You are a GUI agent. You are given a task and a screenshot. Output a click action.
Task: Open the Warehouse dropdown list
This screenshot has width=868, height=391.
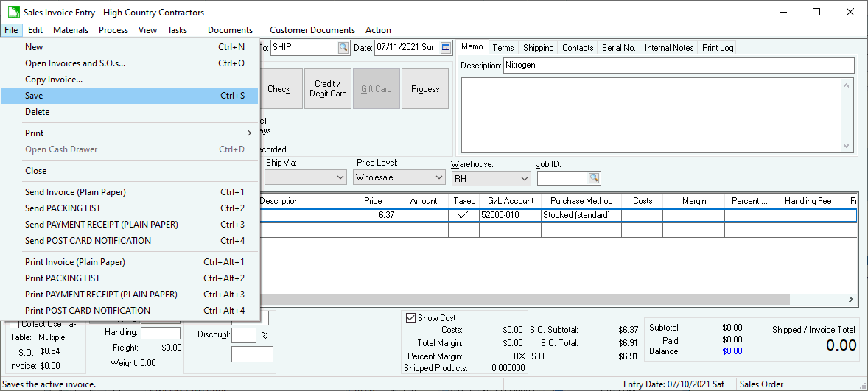pos(524,179)
